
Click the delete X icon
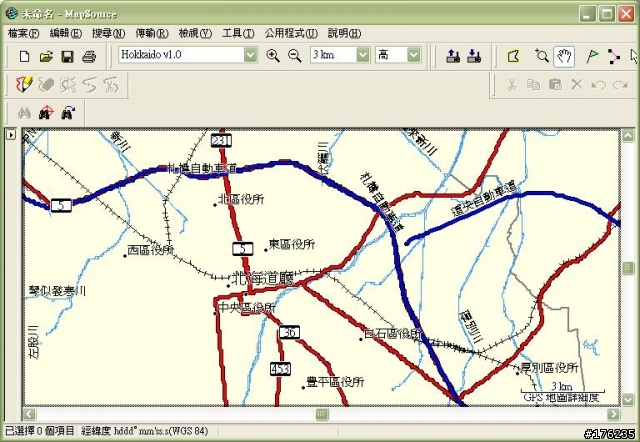coord(577,84)
